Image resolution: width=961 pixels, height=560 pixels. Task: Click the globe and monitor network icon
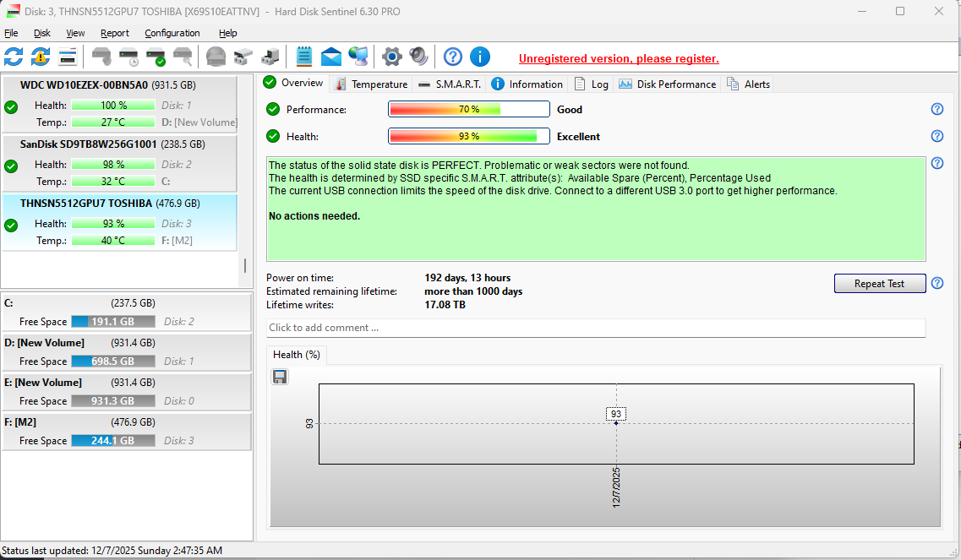pyautogui.click(x=358, y=57)
